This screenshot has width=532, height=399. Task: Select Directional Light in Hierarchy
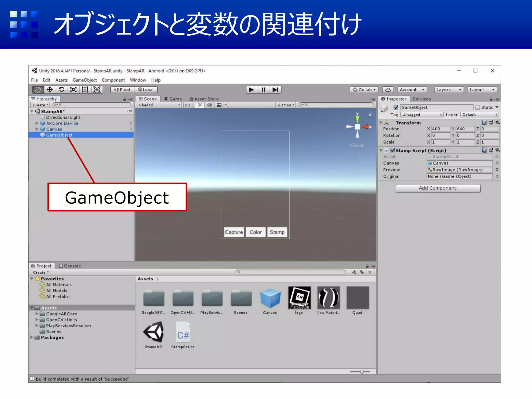(63, 117)
